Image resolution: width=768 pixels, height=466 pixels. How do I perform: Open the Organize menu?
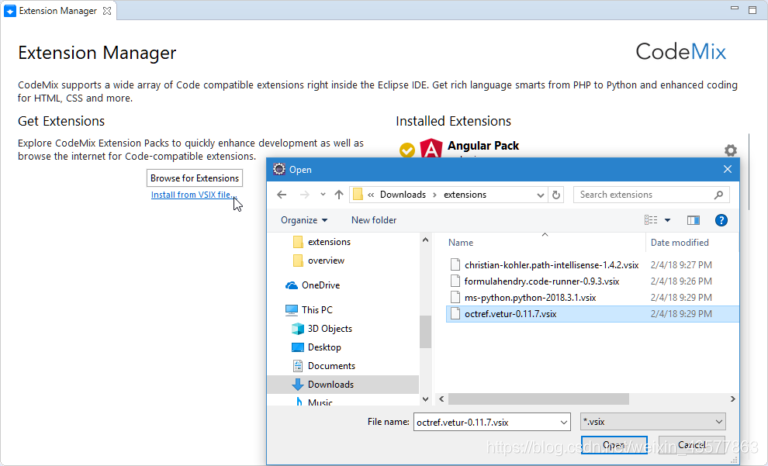pyautogui.click(x=304, y=220)
